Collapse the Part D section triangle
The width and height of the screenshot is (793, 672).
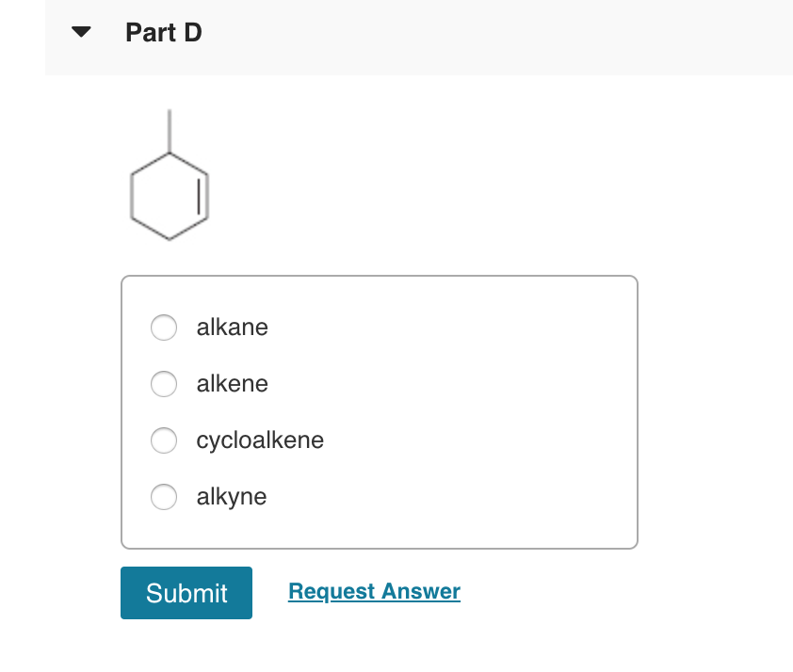coord(83,33)
